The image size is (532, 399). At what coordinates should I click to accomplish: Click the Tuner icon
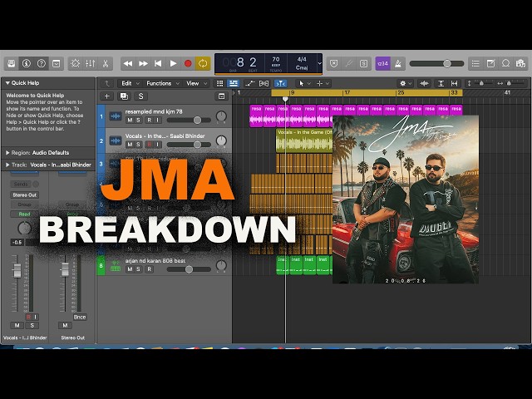point(349,63)
